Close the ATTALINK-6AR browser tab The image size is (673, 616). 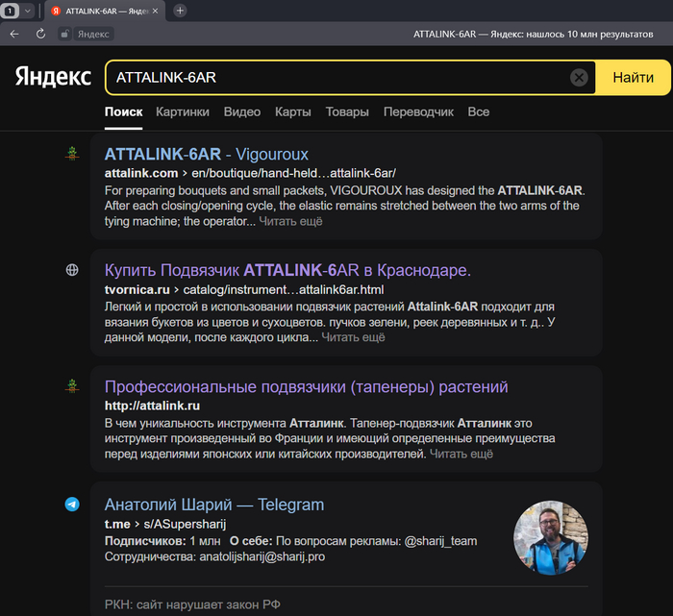pyautogui.click(x=156, y=12)
